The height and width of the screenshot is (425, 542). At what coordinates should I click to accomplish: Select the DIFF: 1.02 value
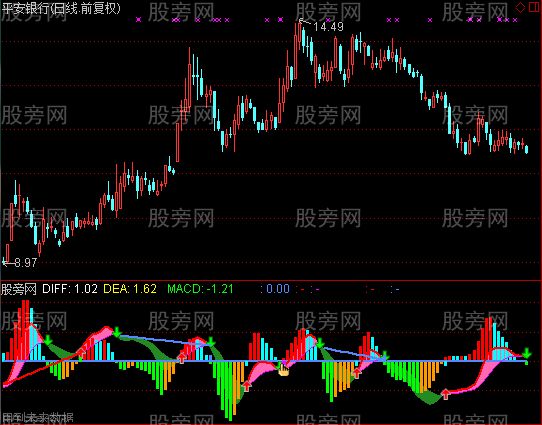click(x=70, y=289)
